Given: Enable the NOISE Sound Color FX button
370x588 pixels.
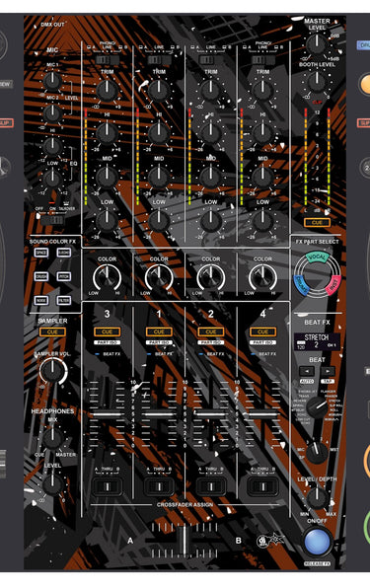Looking at the screenshot, I should tap(40, 300).
